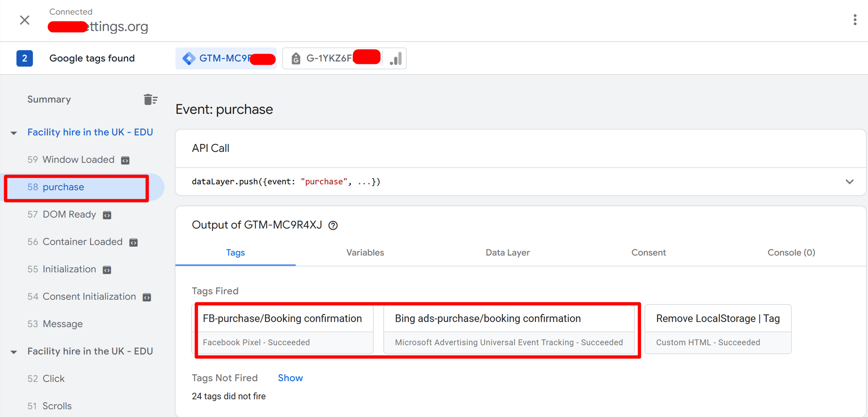The width and height of the screenshot is (868, 417).
Task: Click the help icon beside Output heading
Action: 333,225
